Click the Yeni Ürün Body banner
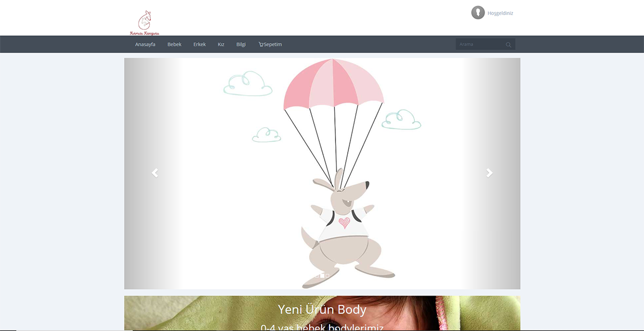This screenshot has width=644, height=331. tap(322, 313)
